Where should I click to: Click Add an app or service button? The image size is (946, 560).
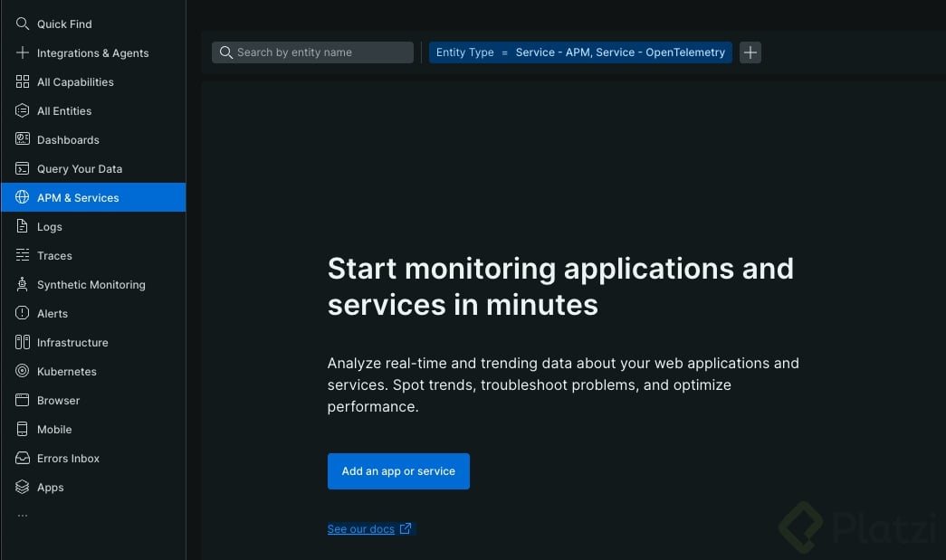pyautogui.click(x=398, y=470)
